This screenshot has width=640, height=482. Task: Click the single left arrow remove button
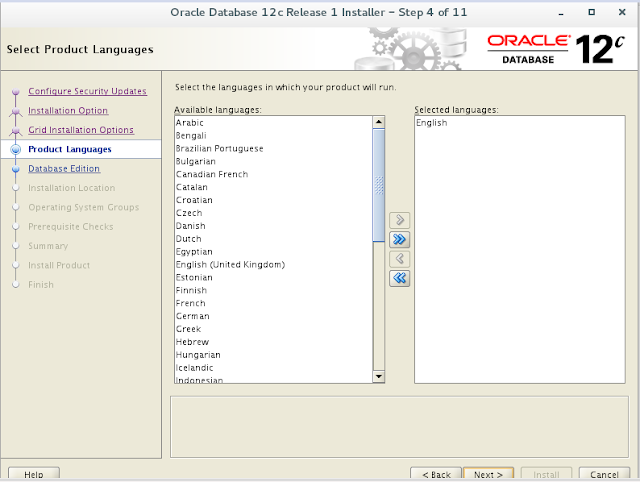pyautogui.click(x=400, y=259)
